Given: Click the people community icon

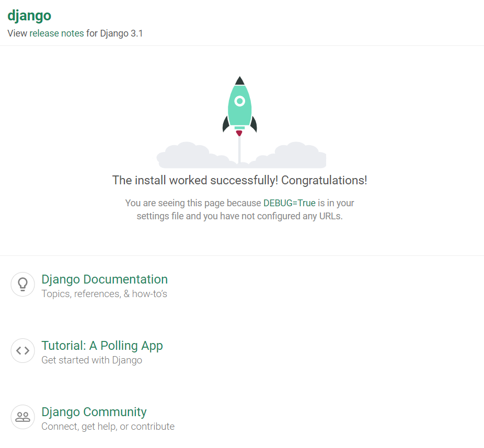Looking at the screenshot, I should pyautogui.click(x=22, y=417).
